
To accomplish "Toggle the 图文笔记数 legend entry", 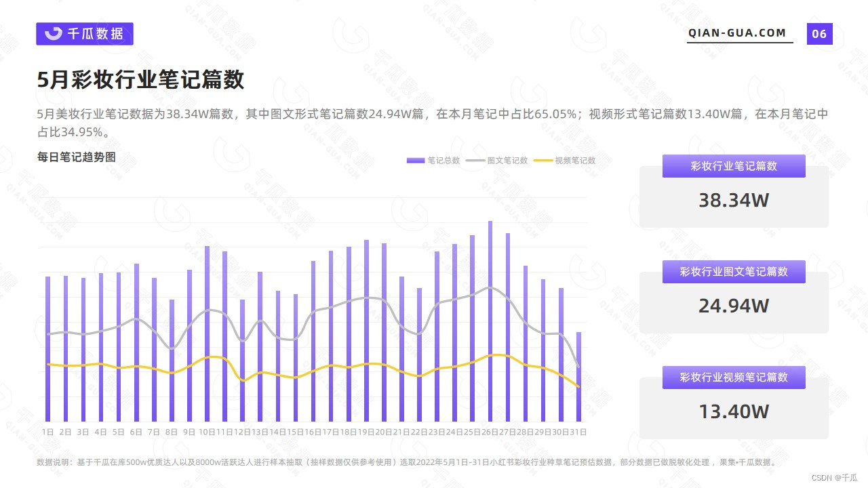I will 497,161.
